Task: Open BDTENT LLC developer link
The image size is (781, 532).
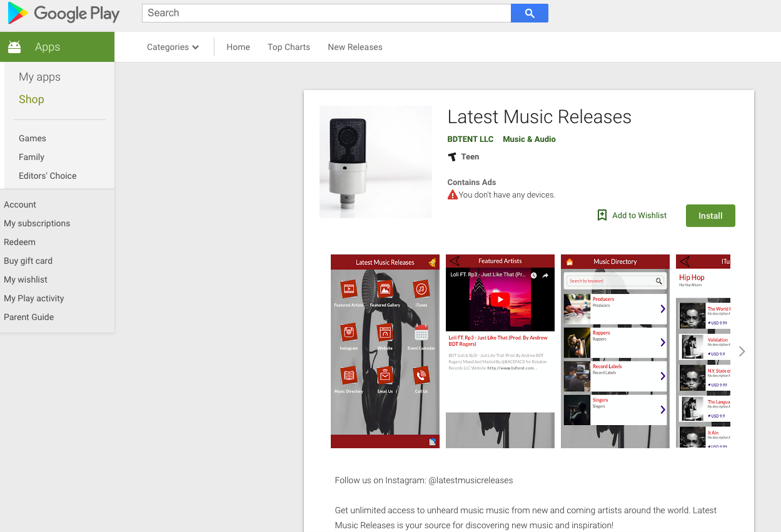Action: pos(470,139)
